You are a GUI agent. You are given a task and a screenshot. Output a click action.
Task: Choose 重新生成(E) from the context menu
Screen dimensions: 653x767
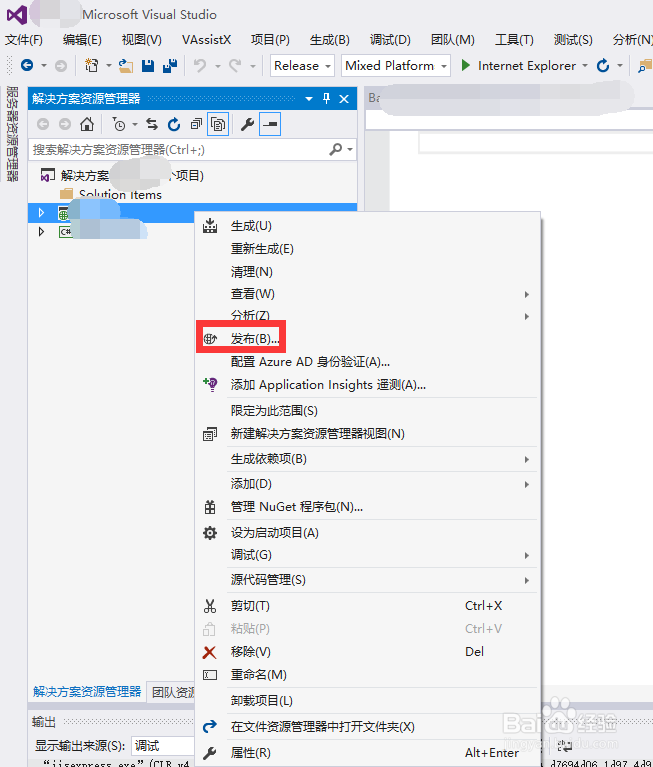tap(368, 249)
